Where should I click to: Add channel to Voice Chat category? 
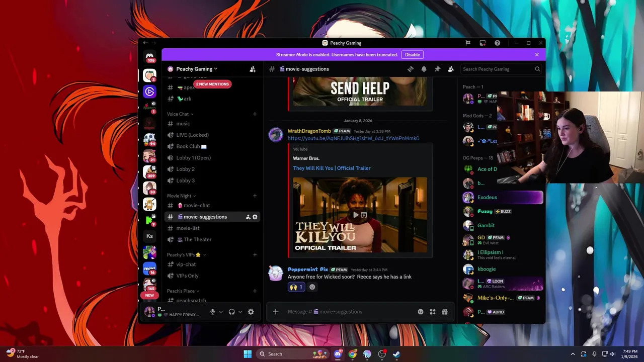pos(255,114)
